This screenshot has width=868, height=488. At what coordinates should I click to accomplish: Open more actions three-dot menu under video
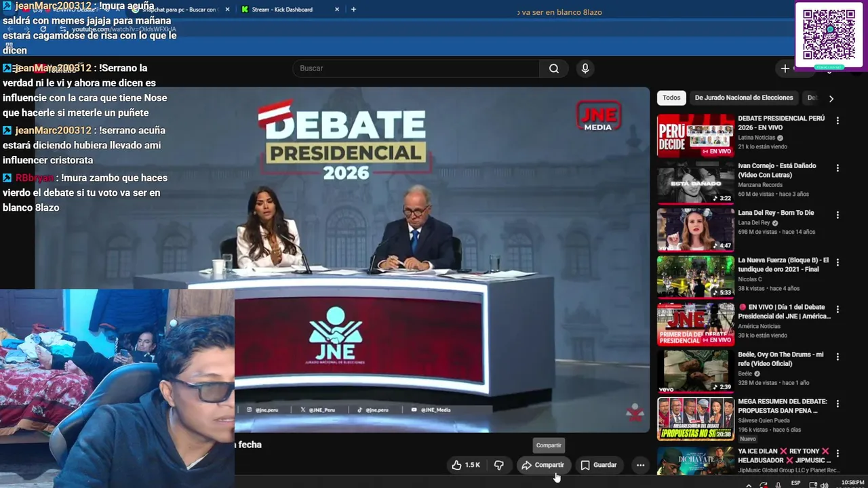[640, 465]
